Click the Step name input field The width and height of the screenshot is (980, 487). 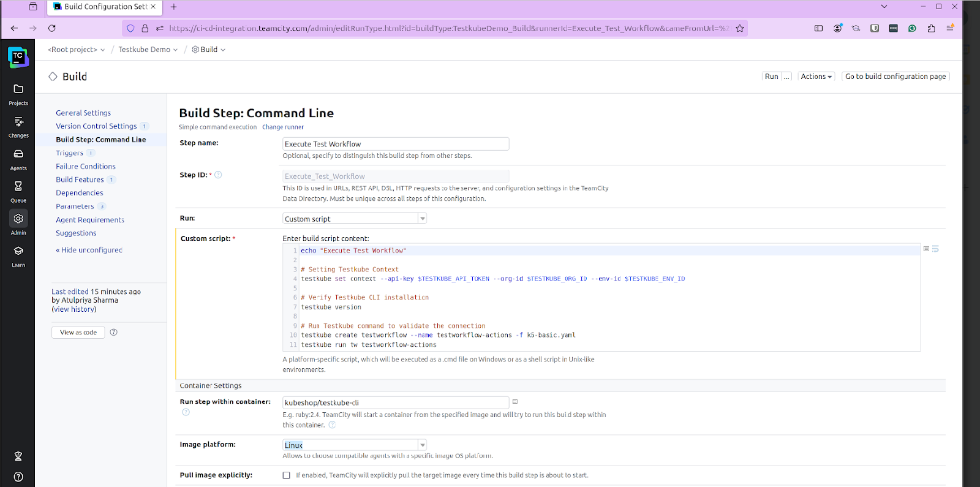click(x=396, y=144)
